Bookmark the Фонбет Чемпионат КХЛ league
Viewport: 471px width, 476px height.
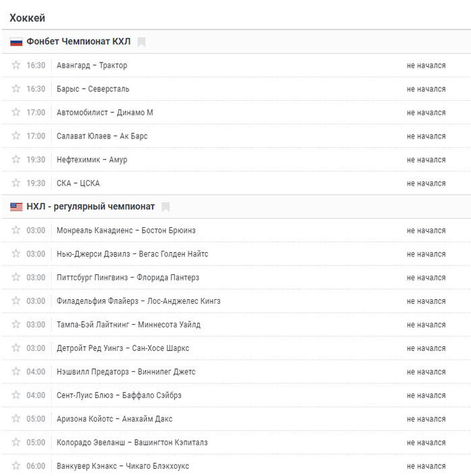(141, 42)
